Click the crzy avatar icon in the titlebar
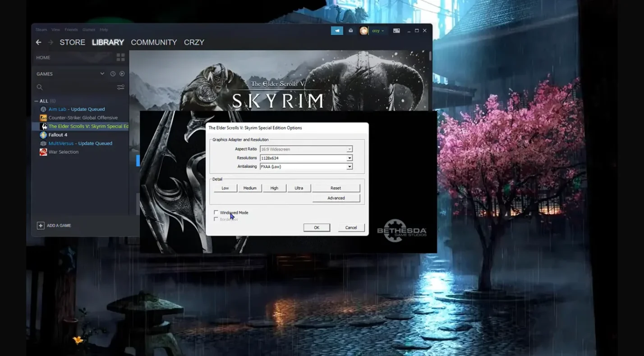This screenshot has width=644, height=356. 363,30
